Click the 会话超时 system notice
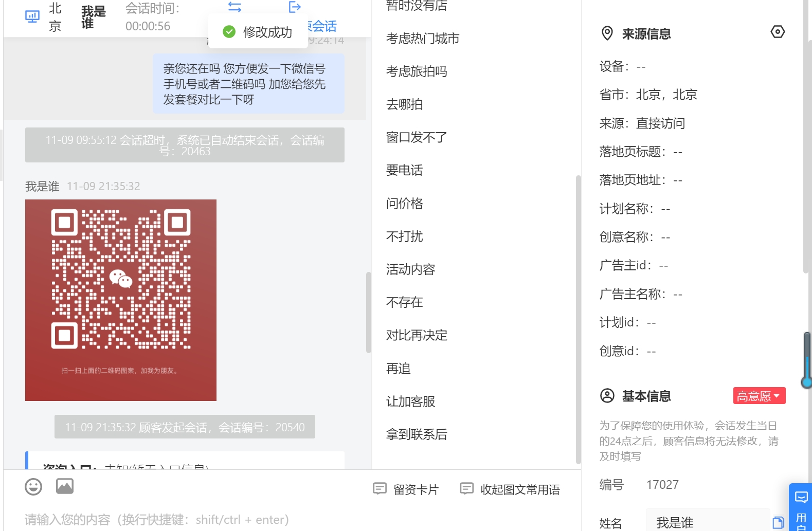Image resolution: width=812 pixels, height=531 pixels. click(x=185, y=145)
